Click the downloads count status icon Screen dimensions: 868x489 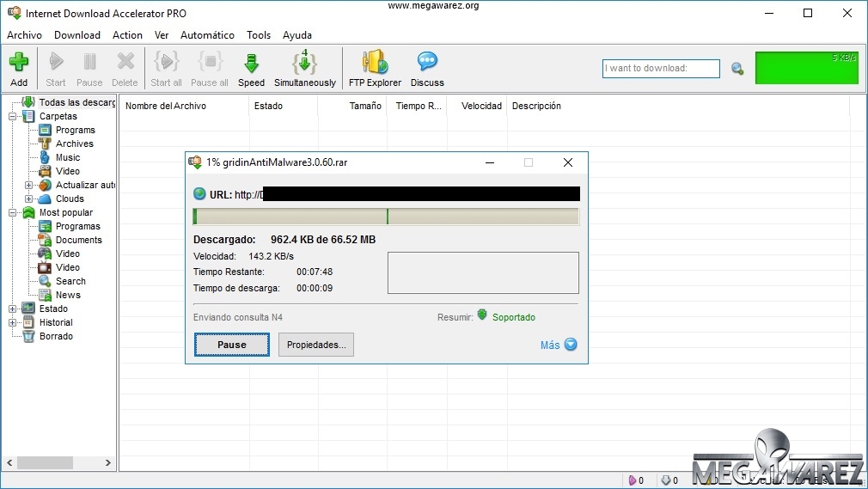[666, 480]
